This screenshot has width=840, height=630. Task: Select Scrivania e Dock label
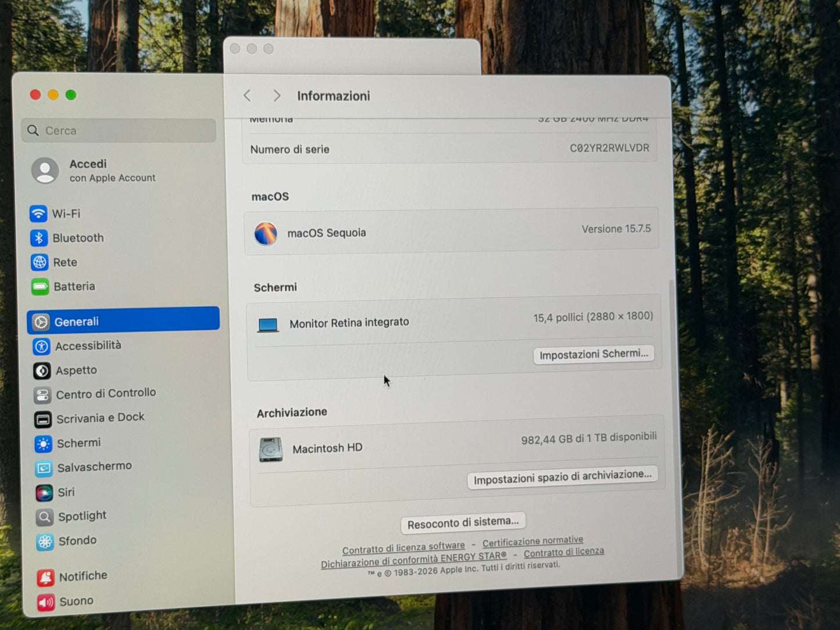click(101, 418)
